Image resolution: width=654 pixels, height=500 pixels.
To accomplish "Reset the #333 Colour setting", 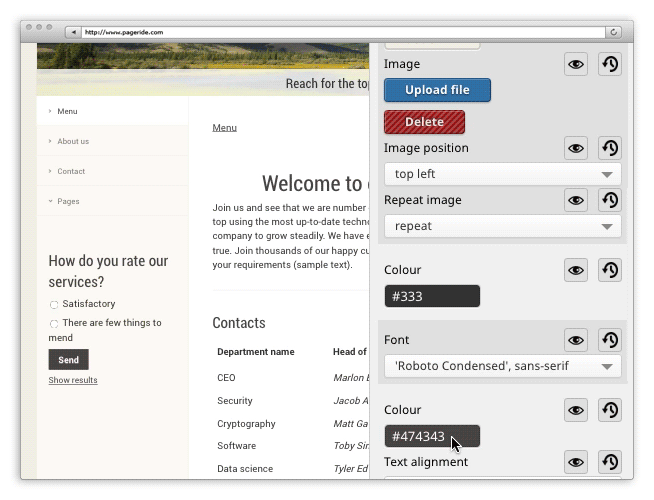I will (x=609, y=270).
